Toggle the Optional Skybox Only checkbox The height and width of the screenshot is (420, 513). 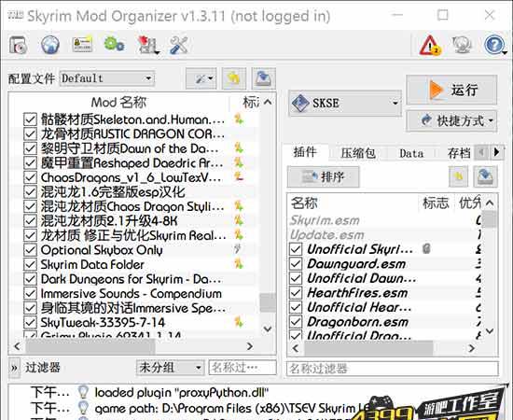(x=30, y=250)
